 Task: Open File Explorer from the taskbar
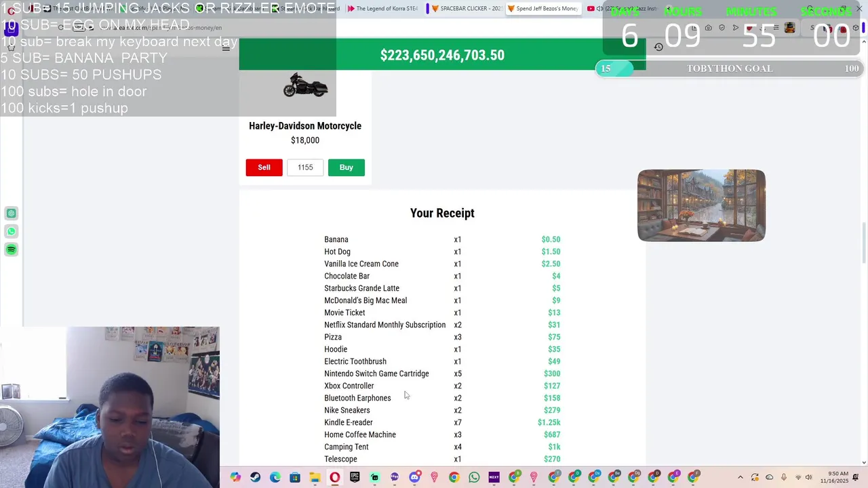tap(315, 477)
